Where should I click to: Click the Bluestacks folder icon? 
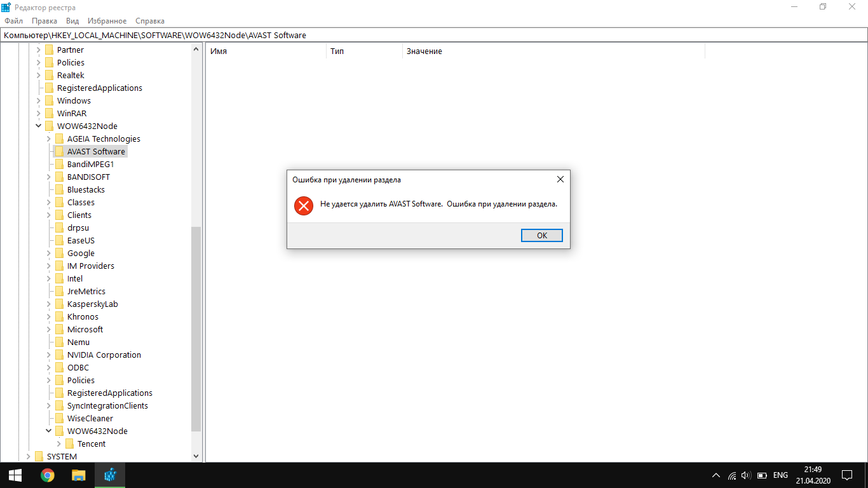(59, 189)
